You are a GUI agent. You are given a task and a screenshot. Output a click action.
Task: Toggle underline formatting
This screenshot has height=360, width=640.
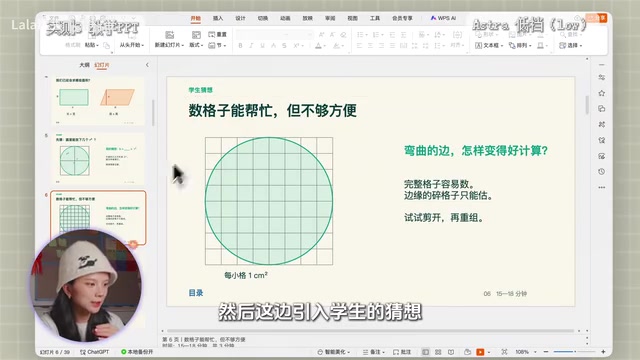coord(262,46)
